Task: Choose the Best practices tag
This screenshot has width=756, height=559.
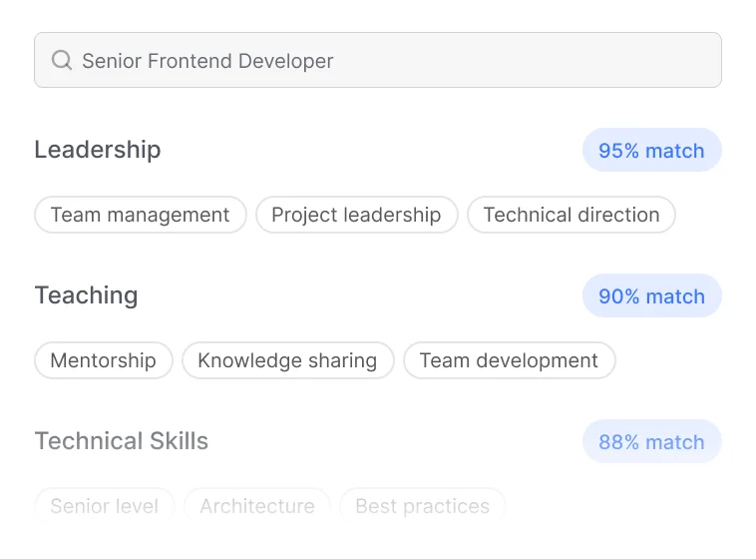Action: pos(423,506)
